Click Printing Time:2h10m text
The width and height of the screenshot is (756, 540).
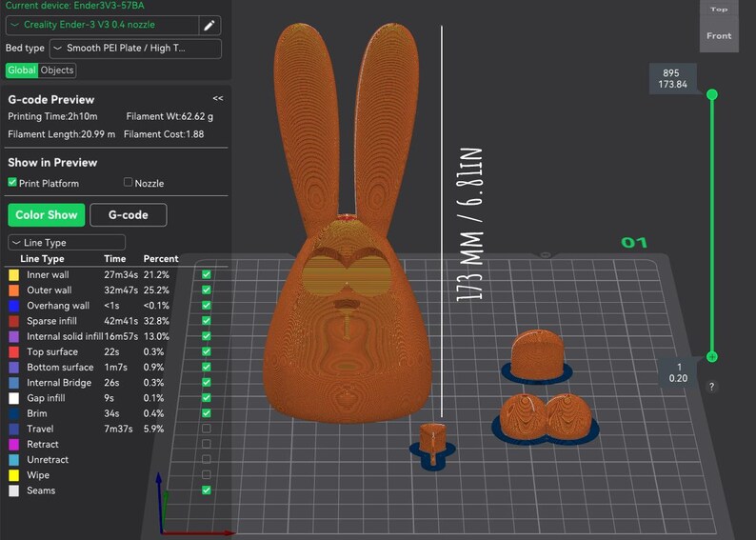coord(52,116)
